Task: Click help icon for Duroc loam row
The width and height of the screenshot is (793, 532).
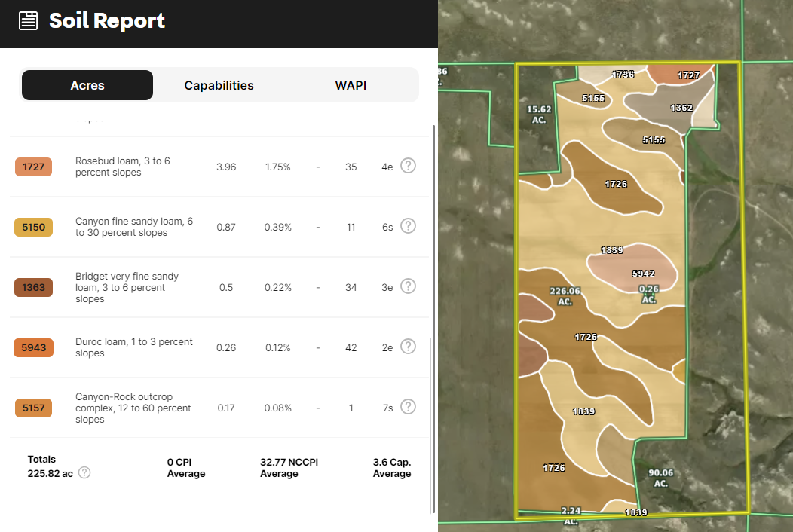Action: point(408,347)
